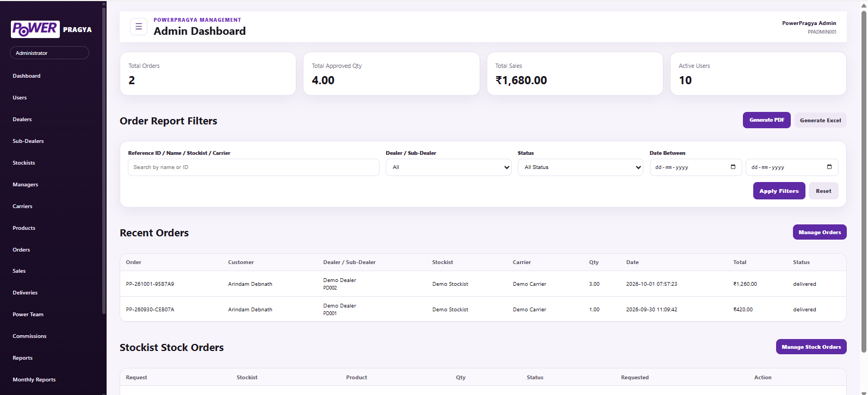Open Orders in the sidebar
This screenshot has height=395, width=868.
(21, 250)
